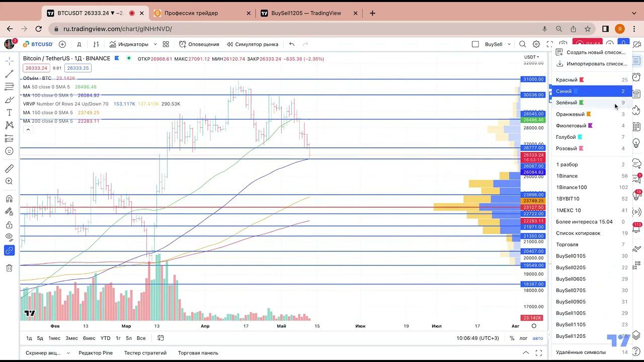Click the go to date calendar icon
Screen dimensions: 644x362
[x=160, y=338]
